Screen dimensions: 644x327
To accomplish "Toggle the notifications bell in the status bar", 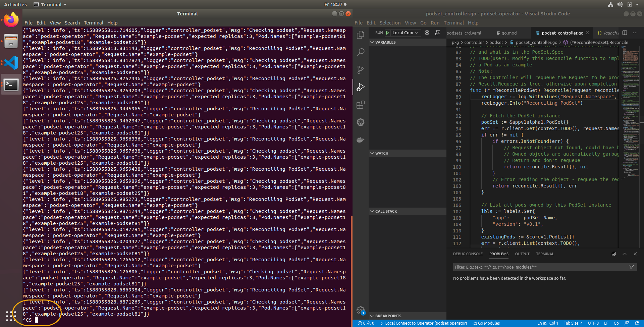I will coord(636,323).
